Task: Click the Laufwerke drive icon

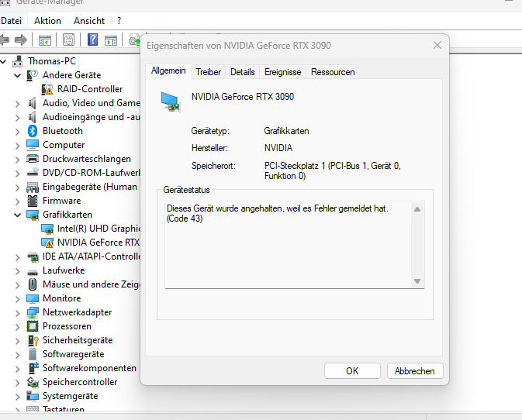Action: click(x=33, y=272)
